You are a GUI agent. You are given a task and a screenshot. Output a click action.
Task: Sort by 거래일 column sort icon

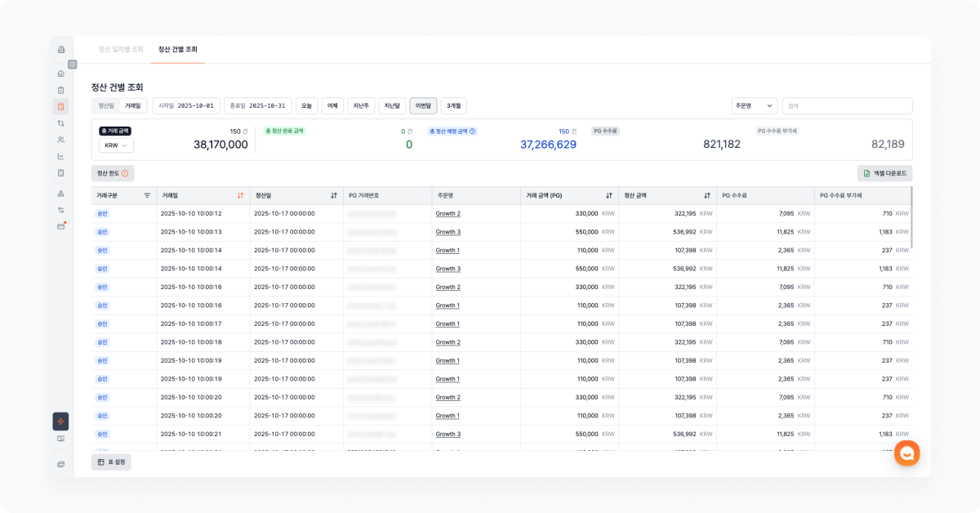click(240, 195)
